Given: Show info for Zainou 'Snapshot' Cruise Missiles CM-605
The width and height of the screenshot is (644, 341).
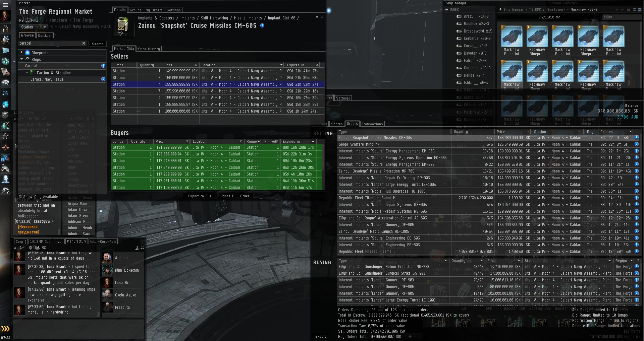Looking at the screenshot, I should coord(262,25).
